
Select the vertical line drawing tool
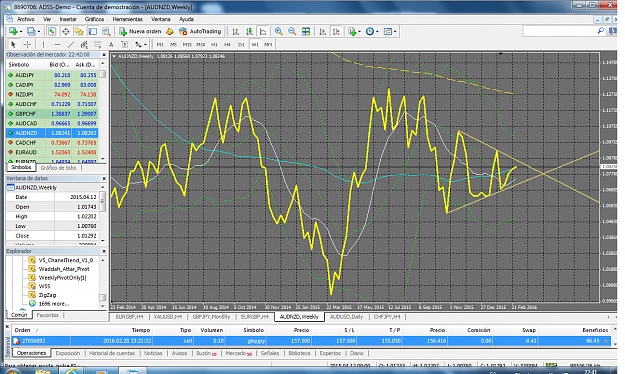43,44
